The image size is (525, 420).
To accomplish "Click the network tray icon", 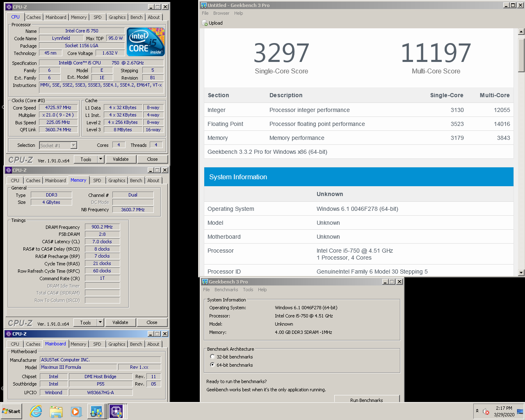I will tap(520, 411).
